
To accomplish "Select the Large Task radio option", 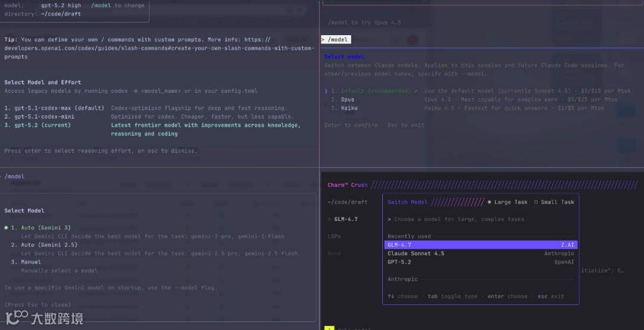I will pyautogui.click(x=507, y=202).
